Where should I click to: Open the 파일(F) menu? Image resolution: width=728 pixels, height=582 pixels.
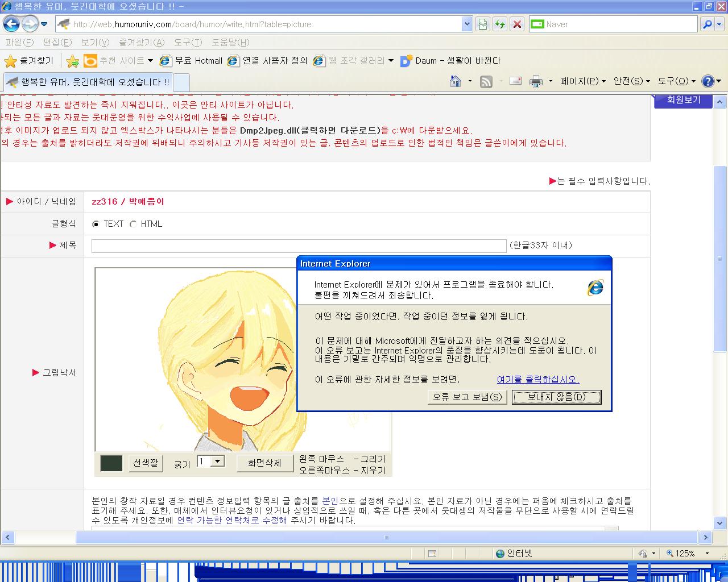point(19,42)
